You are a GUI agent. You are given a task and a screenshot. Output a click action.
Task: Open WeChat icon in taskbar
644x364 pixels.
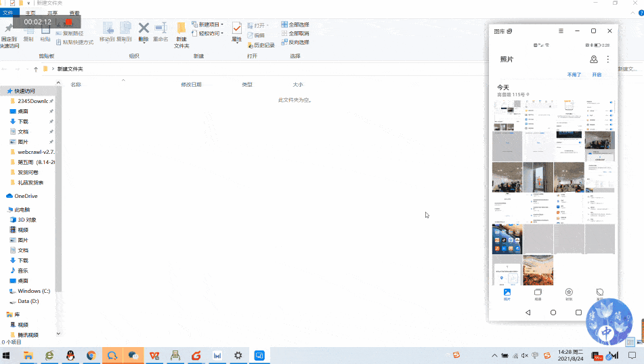[x=133, y=355]
